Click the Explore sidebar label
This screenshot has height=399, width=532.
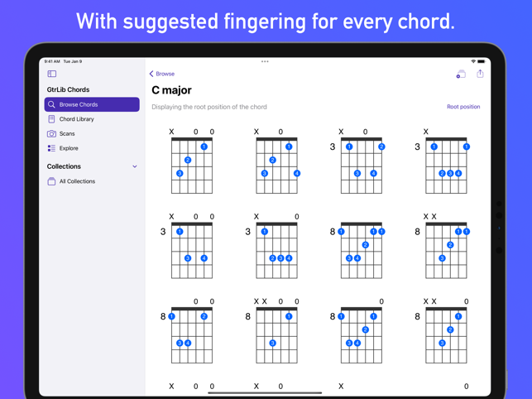[x=69, y=148]
